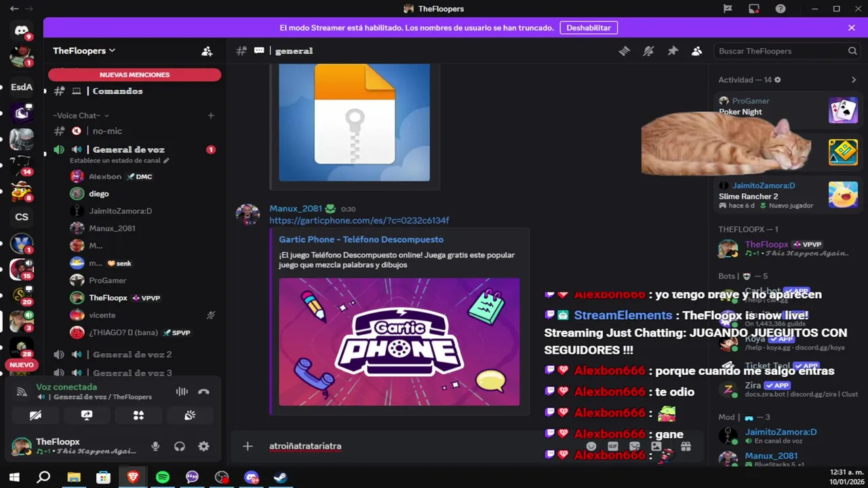868x488 pixels.
Task: Open OBS from the taskbar
Action: coord(222,477)
